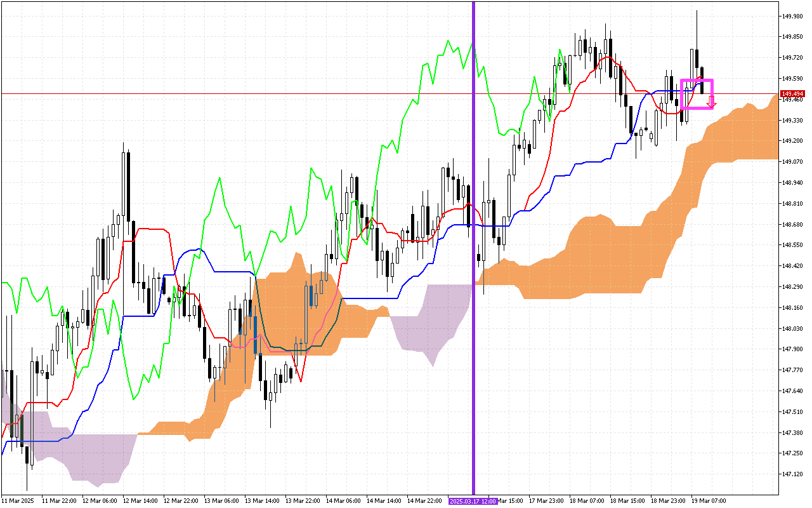Viewport: 812px width, 508px height.
Task: Select the purple vertical line on chart
Action: tap(473, 190)
